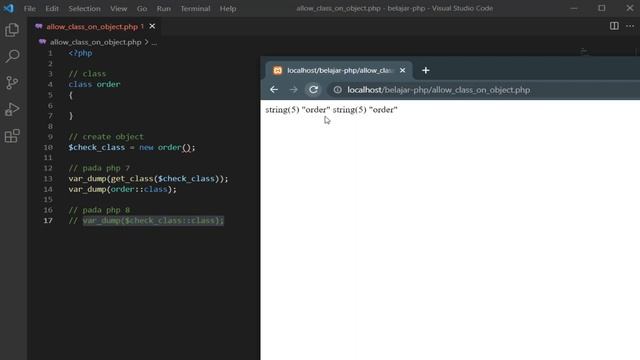Screen dimensions: 640x360
Task: Open the Go menu
Action: click(x=142, y=9)
